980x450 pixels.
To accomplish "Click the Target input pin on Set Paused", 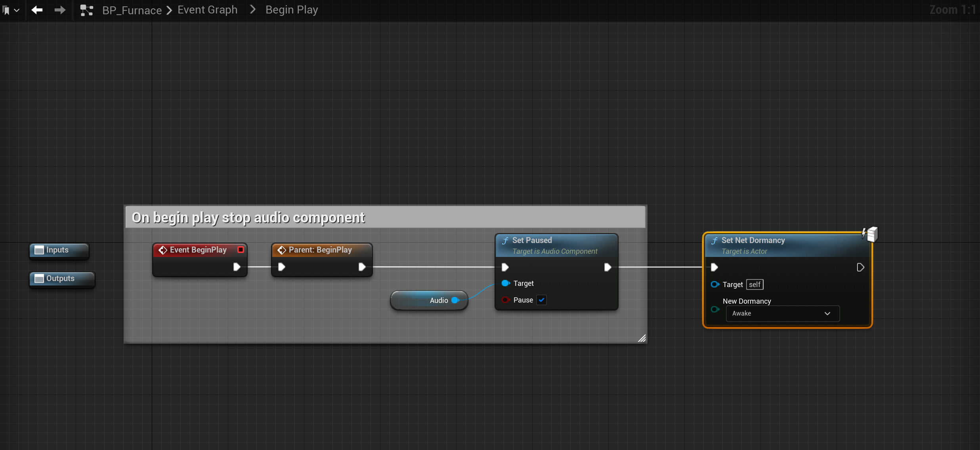I will point(506,283).
